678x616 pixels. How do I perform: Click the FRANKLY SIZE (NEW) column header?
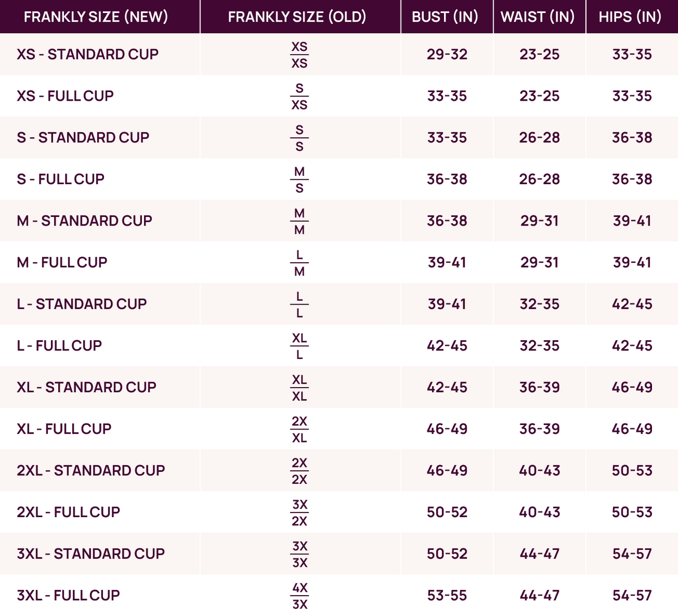click(95, 17)
